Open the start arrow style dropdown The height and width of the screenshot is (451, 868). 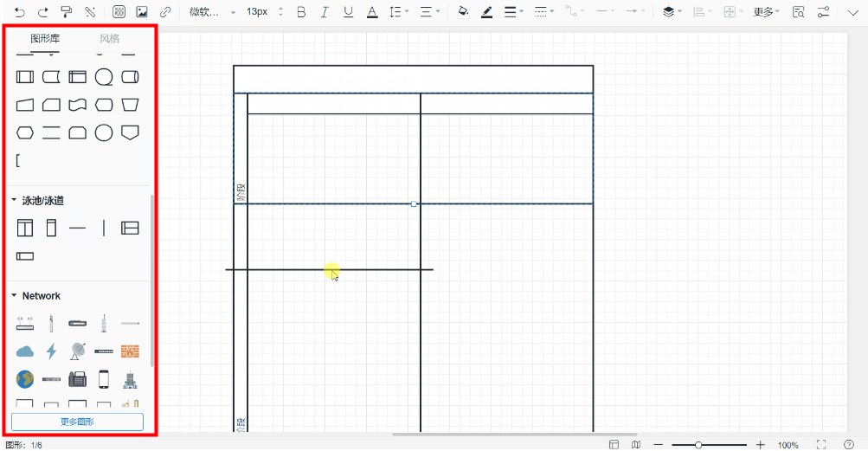point(605,11)
